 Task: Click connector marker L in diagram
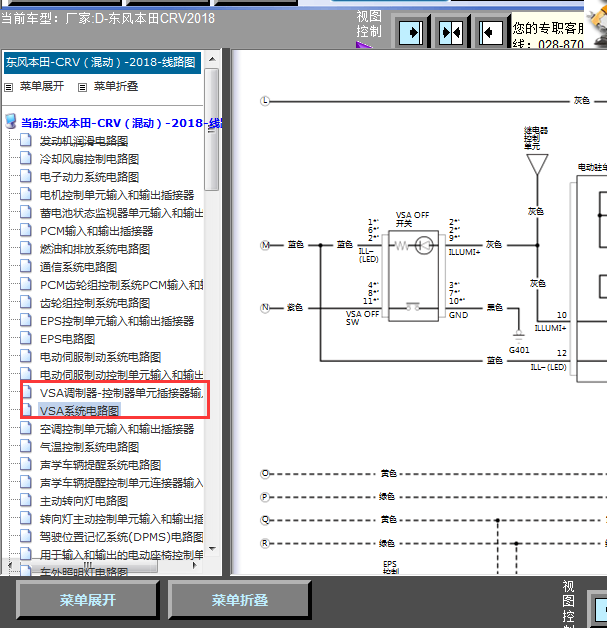265,101
